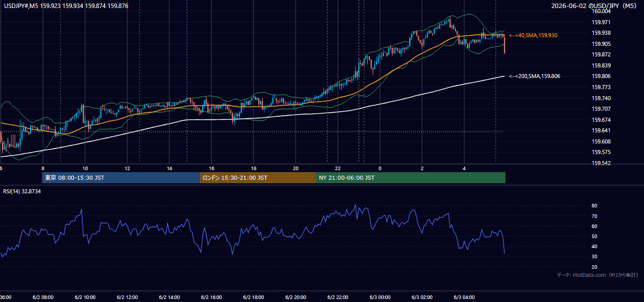Click the 159.542 price axis label
644x302 pixels.
pos(601,163)
